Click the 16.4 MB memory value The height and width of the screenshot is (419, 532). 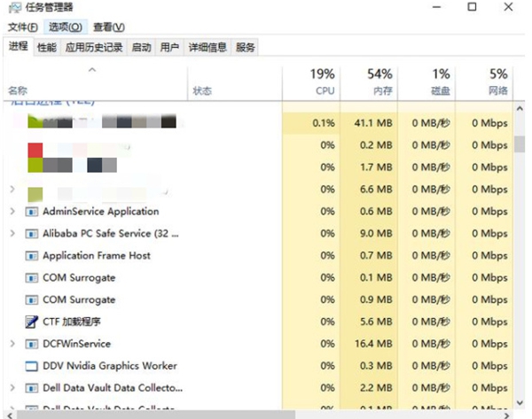pos(373,344)
